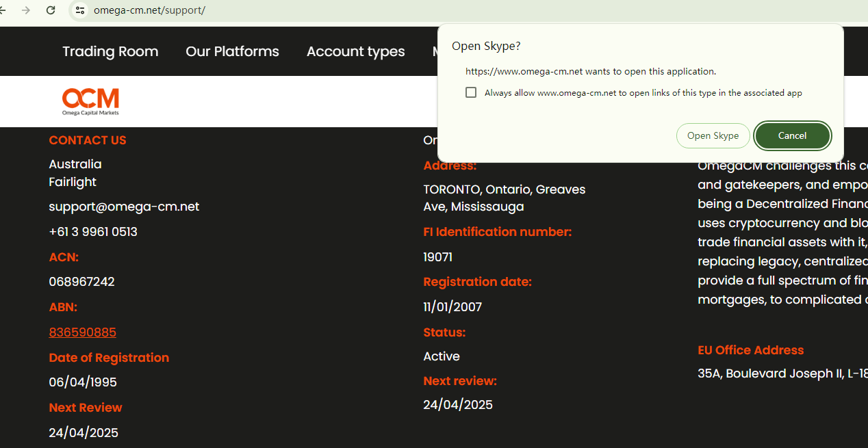Open the ABN link 836590885
The width and height of the screenshot is (868, 448).
82,332
